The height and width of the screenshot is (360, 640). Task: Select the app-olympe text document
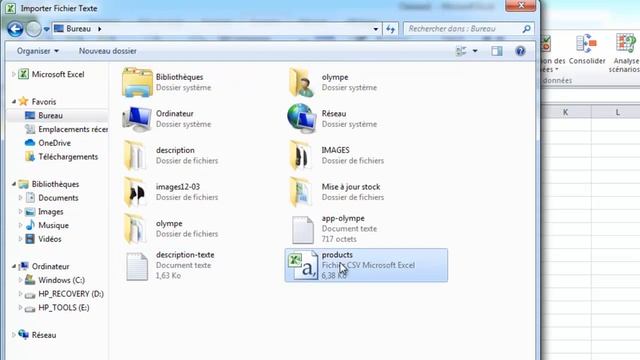click(x=333, y=229)
